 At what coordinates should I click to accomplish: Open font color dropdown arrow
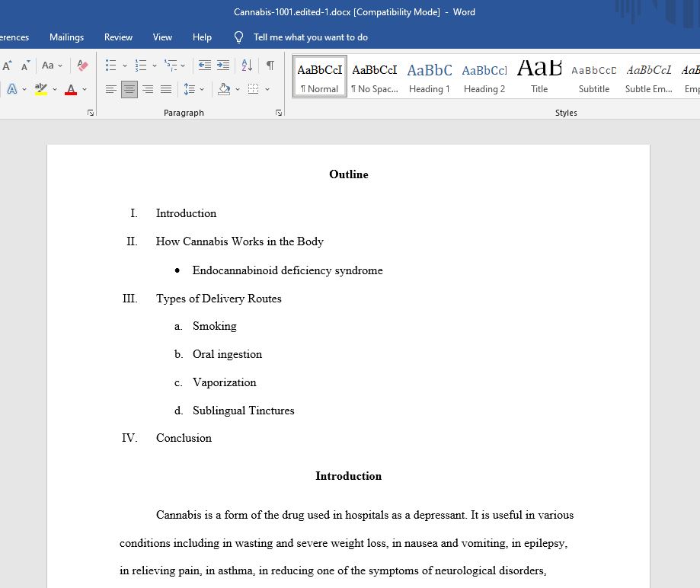tap(85, 89)
